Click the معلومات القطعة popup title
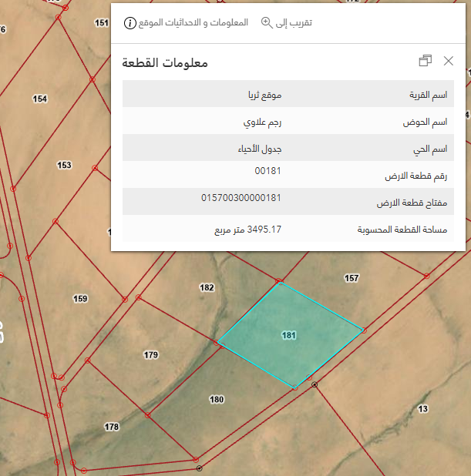This screenshot has height=476, width=471. pyautogui.click(x=165, y=63)
